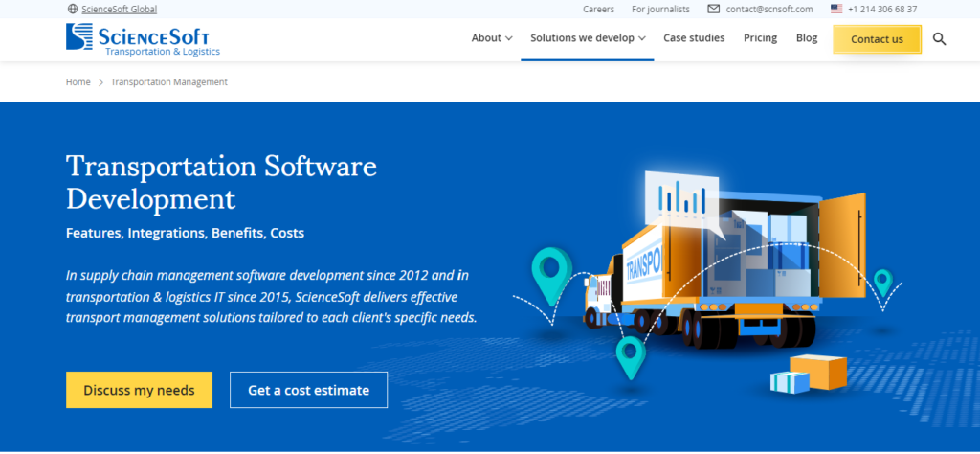980x454 pixels.
Task: Go to Home in breadcrumb
Action: tap(78, 82)
